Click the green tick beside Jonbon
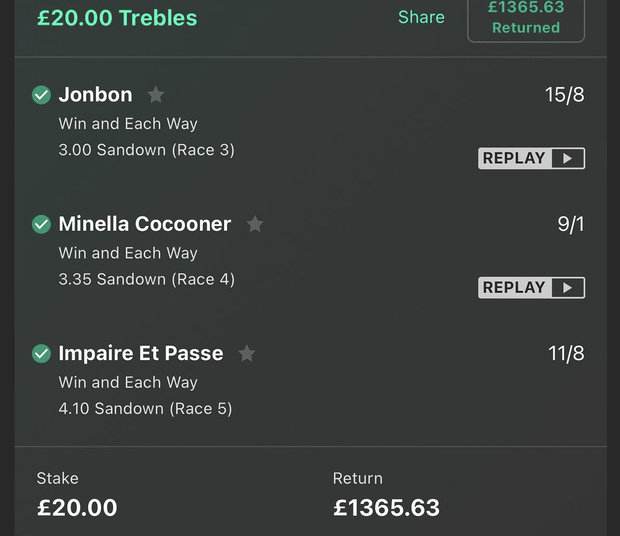Viewport: 620px width, 536px height. pyautogui.click(x=41, y=95)
